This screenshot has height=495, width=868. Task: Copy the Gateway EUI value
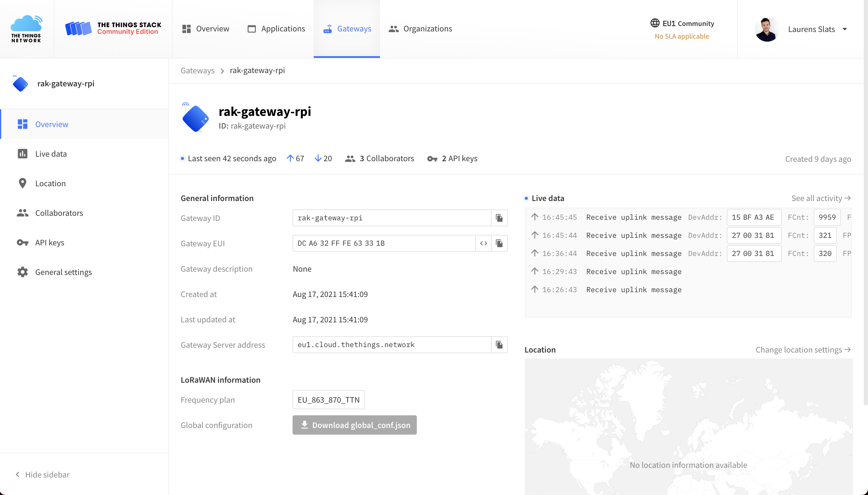(x=499, y=243)
